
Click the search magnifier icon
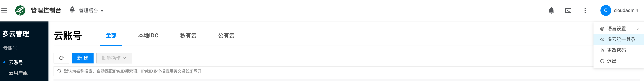(x=59, y=71)
